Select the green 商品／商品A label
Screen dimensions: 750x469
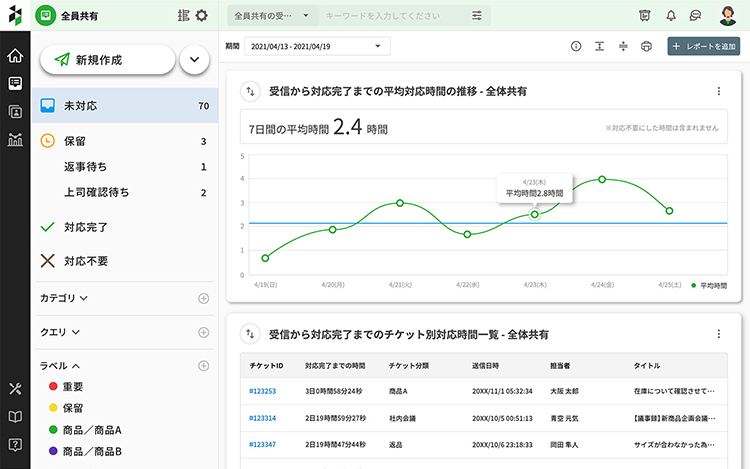coord(85,430)
